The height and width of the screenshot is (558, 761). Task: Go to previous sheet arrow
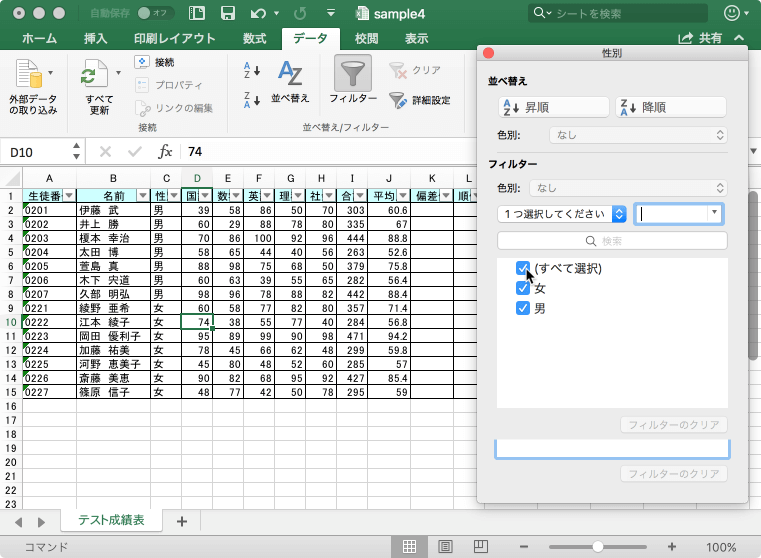[x=18, y=522]
